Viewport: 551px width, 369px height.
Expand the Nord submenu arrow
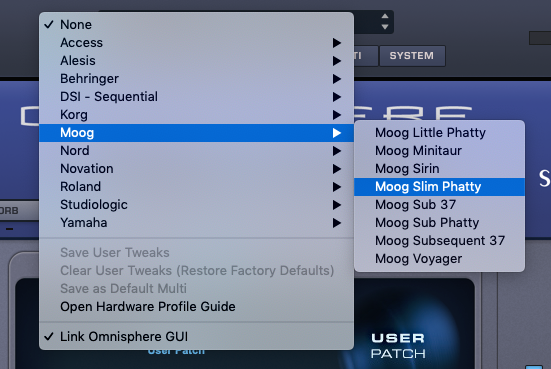337,151
